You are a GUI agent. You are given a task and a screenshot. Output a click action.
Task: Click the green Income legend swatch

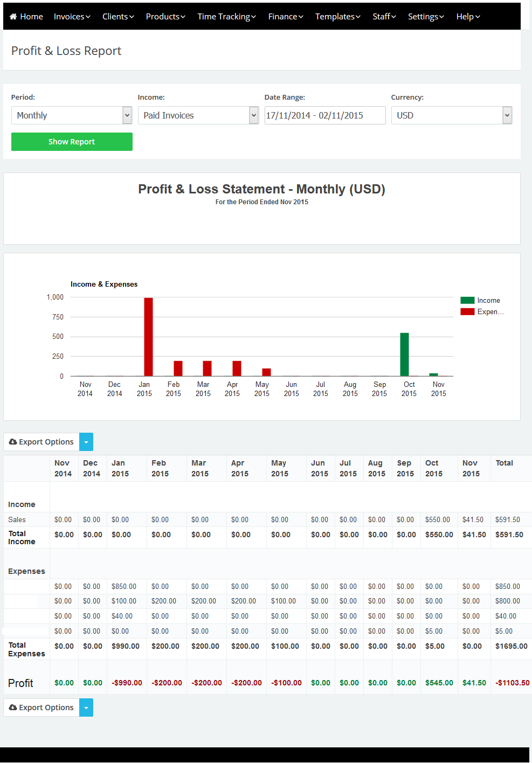467,300
